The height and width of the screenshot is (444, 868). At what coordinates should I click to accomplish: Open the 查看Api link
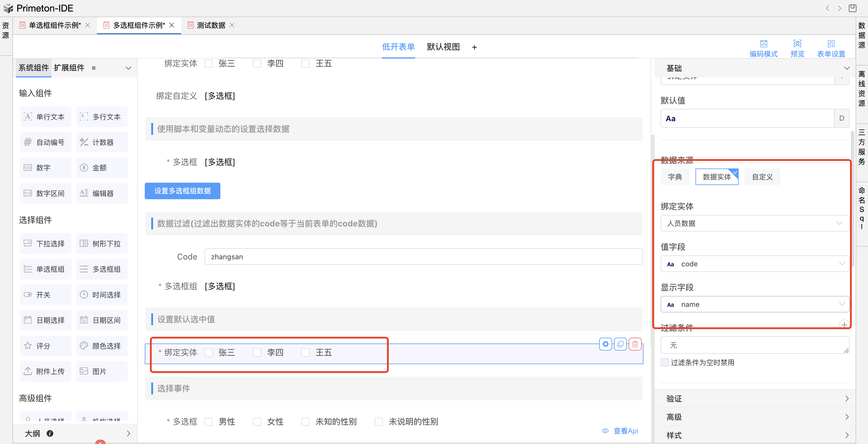pos(625,431)
